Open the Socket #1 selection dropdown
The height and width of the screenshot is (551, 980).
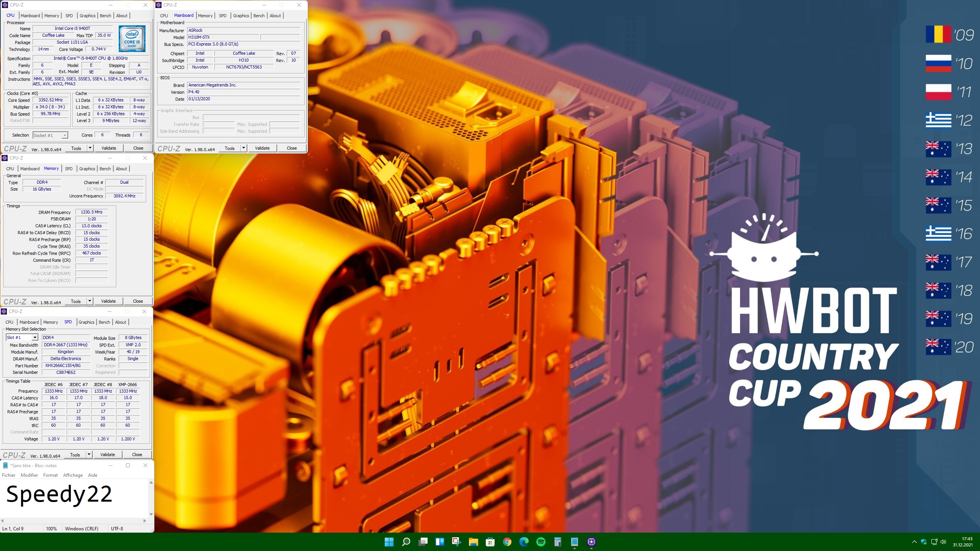[65, 135]
